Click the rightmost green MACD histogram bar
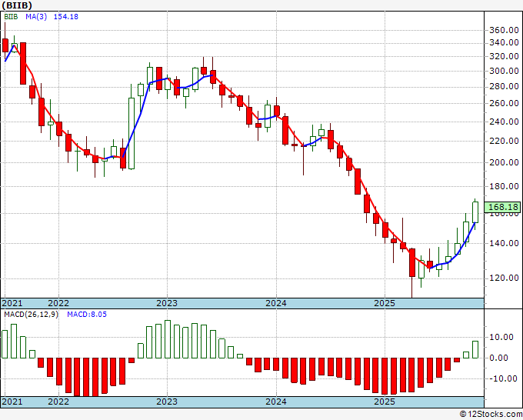The height and width of the screenshot is (420, 523). click(475, 349)
